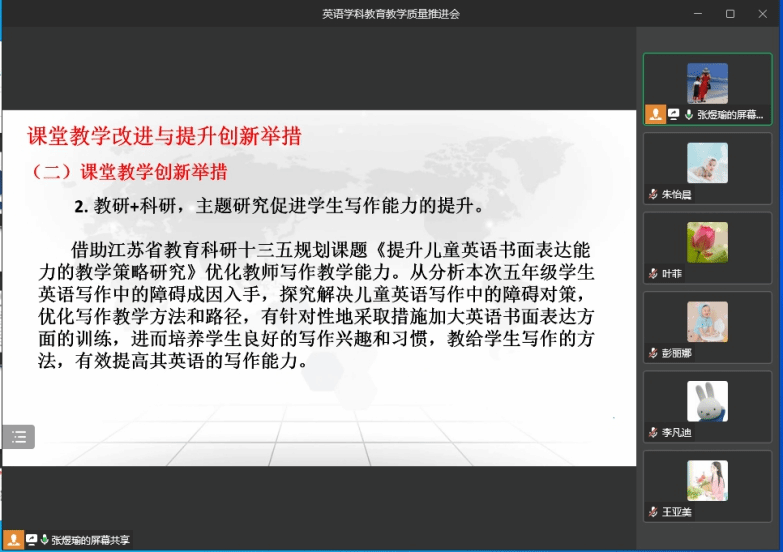
Task: Click the participant name 朱怡晨
Action: pos(677,194)
